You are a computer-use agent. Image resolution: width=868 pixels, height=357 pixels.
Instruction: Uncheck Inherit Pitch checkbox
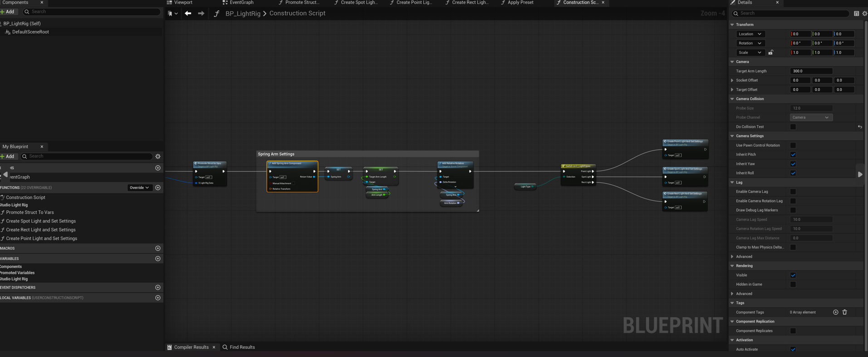pyautogui.click(x=793, y=155)
